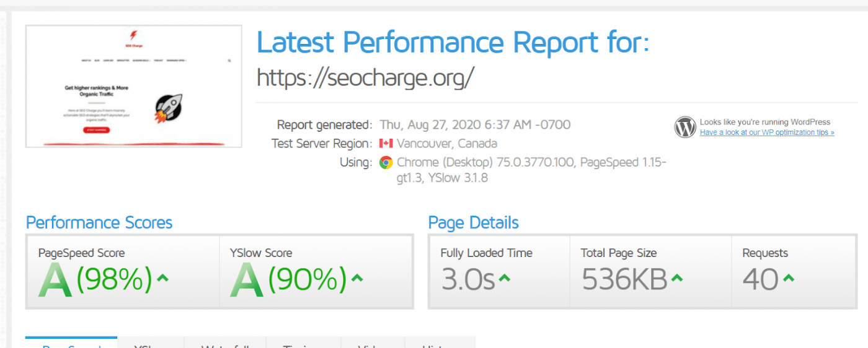Click the arrow next to 40 requests

pos(788,278)
